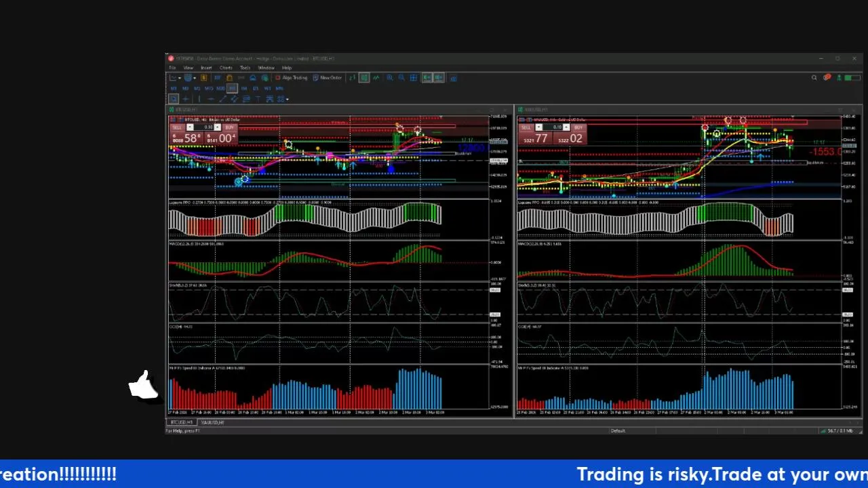Select the D1 timeframe

click(x=256, y=88)
